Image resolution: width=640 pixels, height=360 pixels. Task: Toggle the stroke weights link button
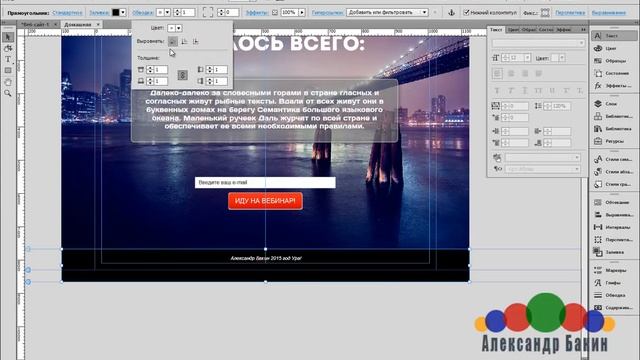pos(182,75)
